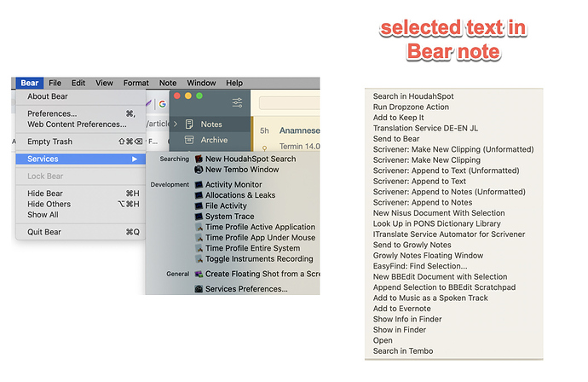588x382 pixels.
Task: Choose Empty Trash
Action: [81, 142]
